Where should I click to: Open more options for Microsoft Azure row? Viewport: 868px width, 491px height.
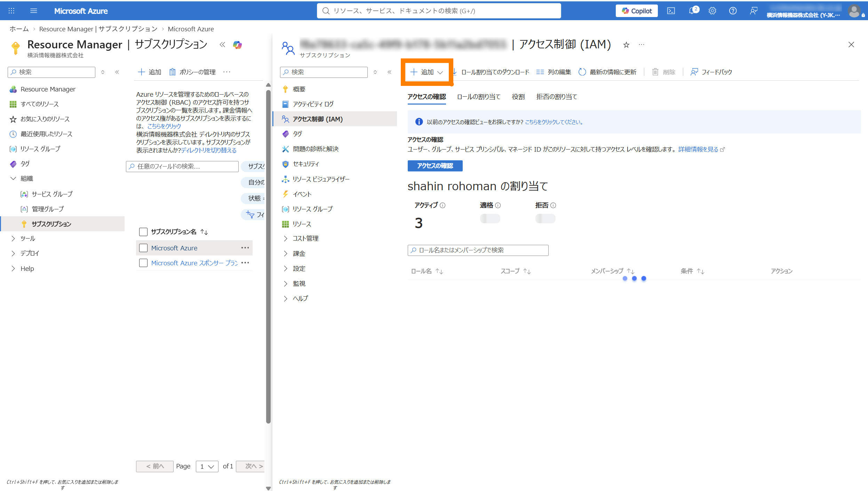click(245, 248)
